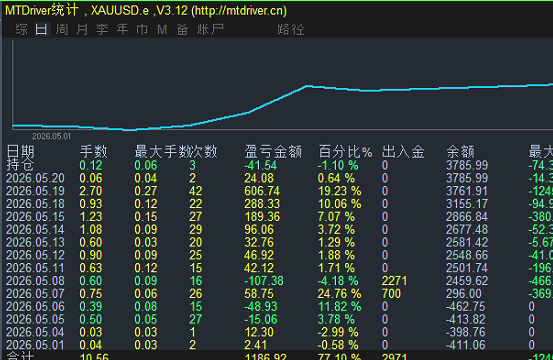Click the 盈亏金额 column header
The width and height of the screenshot is (553, 360).
coord(273,152)
